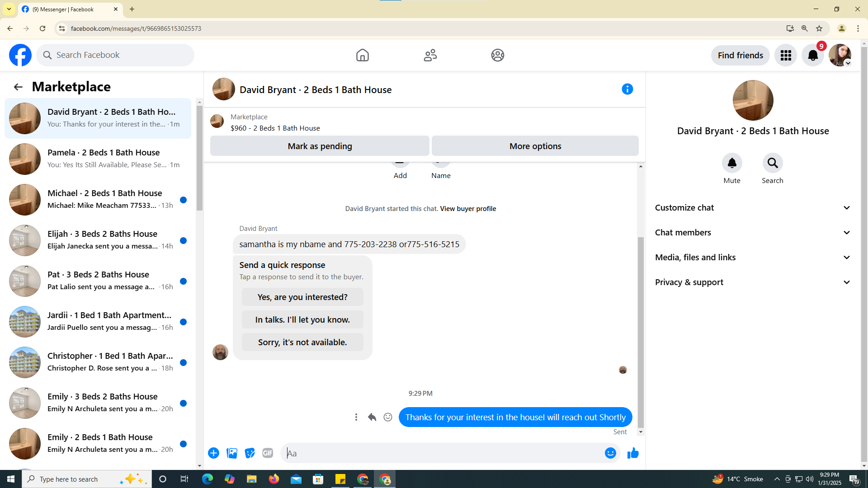The width and height of the screenshot is (868, 488).
Task: Choose a sticker icon in composer
Action: pos(250,453)
